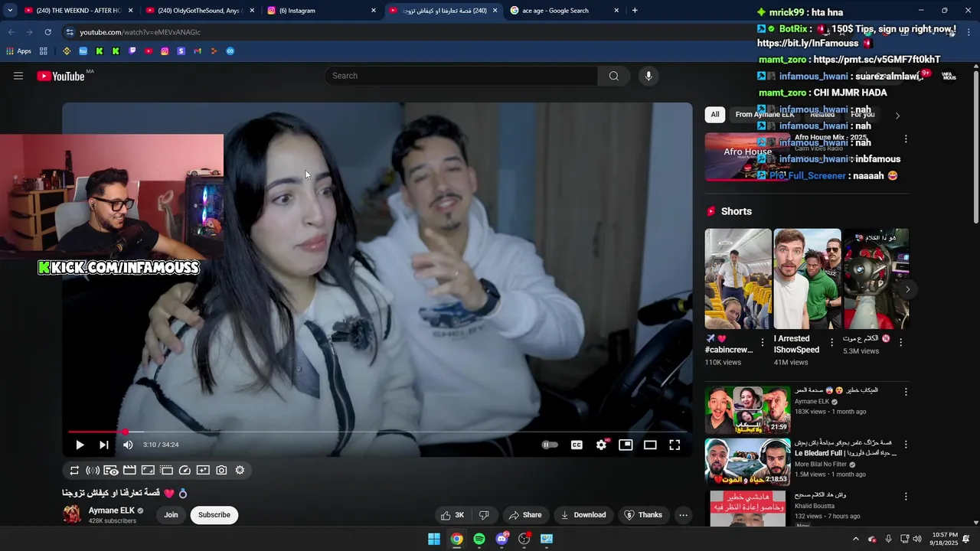Start voice search with microphone icon

pos(648,76)
